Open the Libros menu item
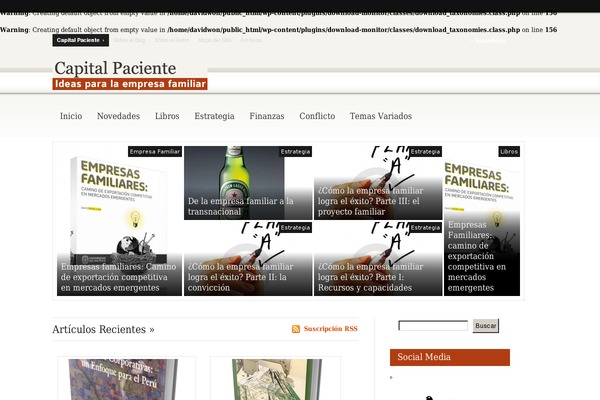 167,116
